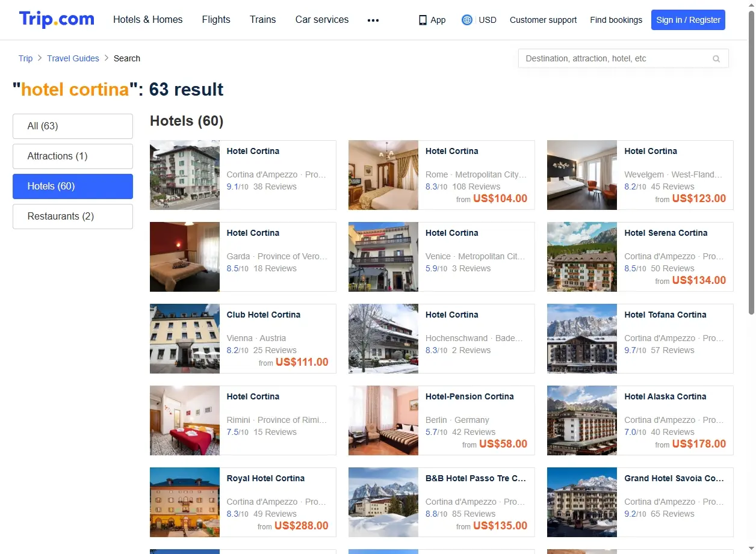Click Hotel-Pension Cortina title
756x554 pixels.
pyautogui.click(x=469, y=396)
